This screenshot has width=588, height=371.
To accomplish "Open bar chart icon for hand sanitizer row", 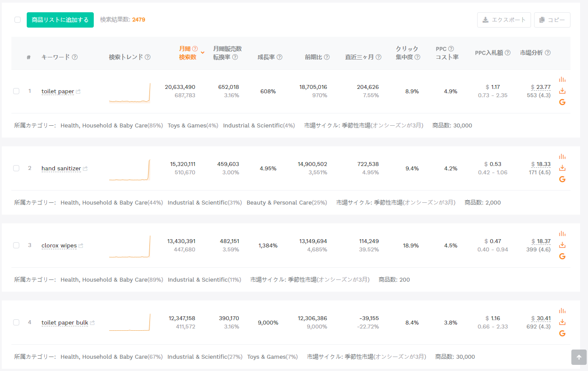I will click(562, 156).
